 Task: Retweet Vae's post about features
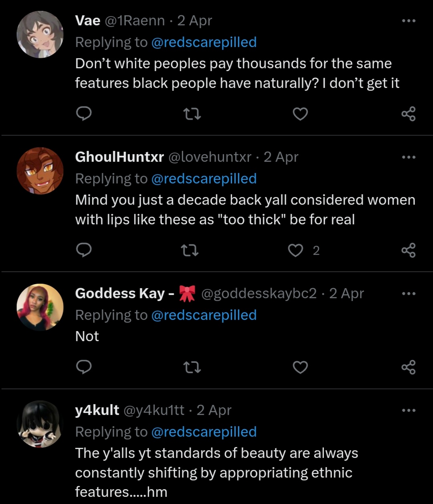click(192, 114)
